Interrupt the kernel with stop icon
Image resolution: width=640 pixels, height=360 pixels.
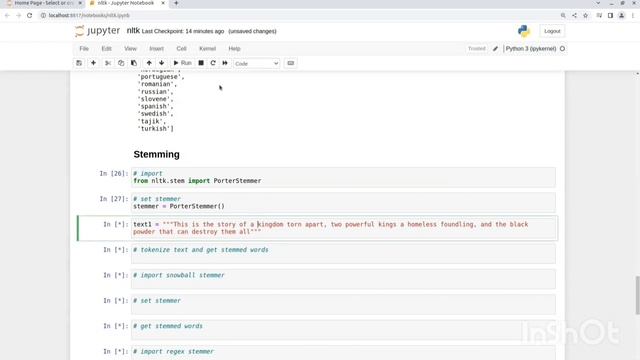(x=201, y=63)
